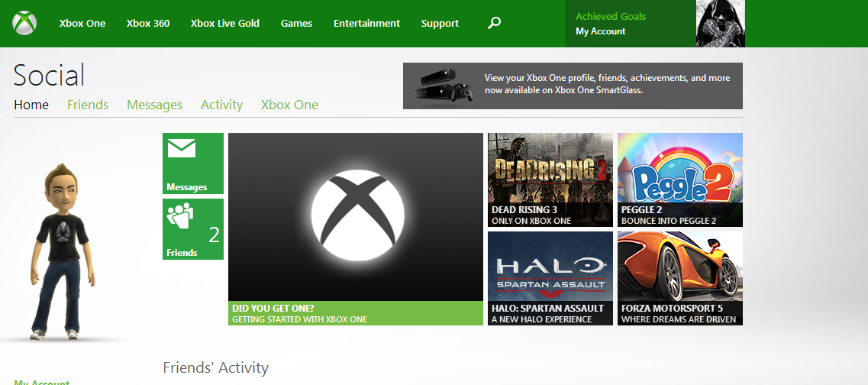Open the Xbox 360 menu
The height and width of the screenshot is (385, 868).
click(x=148, y=23)
